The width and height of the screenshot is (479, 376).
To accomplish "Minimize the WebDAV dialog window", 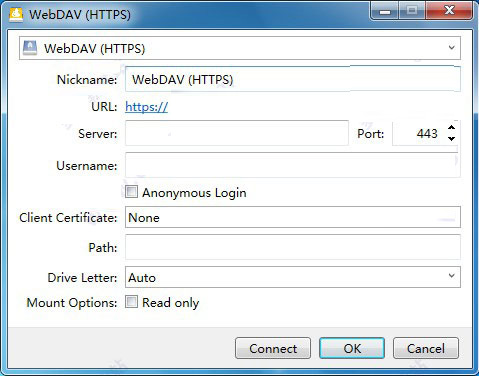I will click(385, 11).
